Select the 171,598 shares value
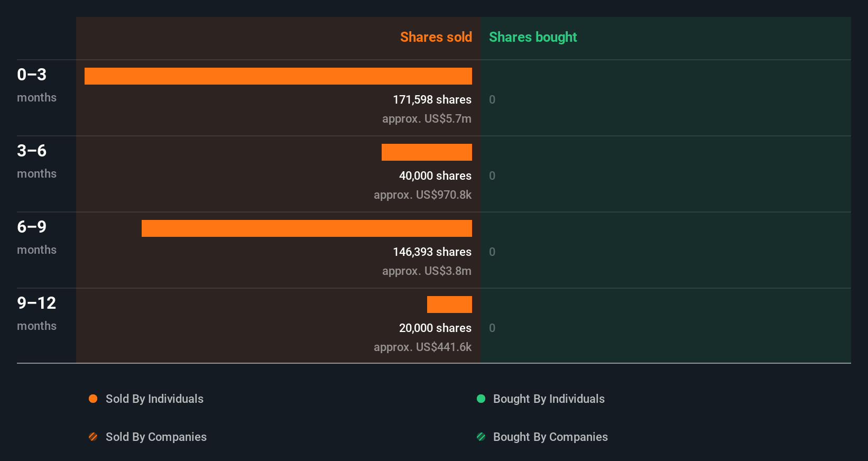This screenshot has height=461, width=868. [x=432, y=99]
